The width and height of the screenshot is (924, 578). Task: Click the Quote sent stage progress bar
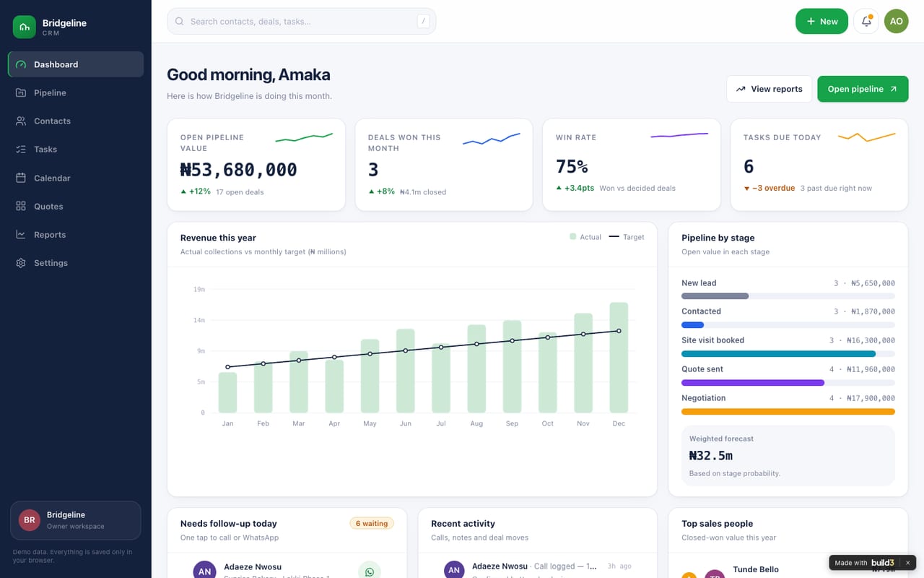tap(788, 383)
